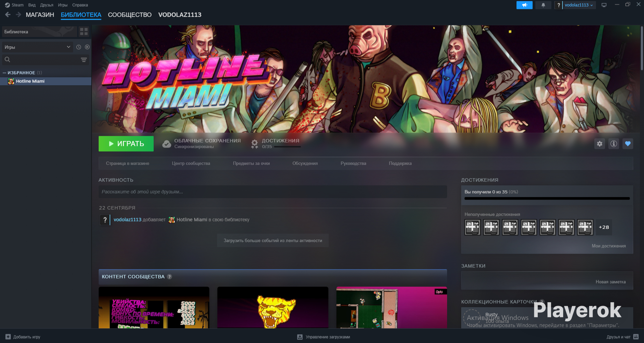Open the game settings gear
Screen dimensions: 644x343
599,144
